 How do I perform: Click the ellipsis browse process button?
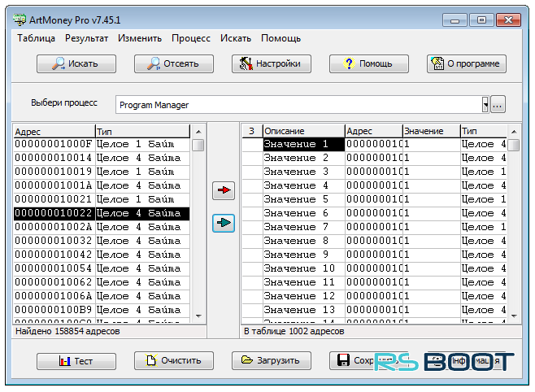click(x=498, y=104)
